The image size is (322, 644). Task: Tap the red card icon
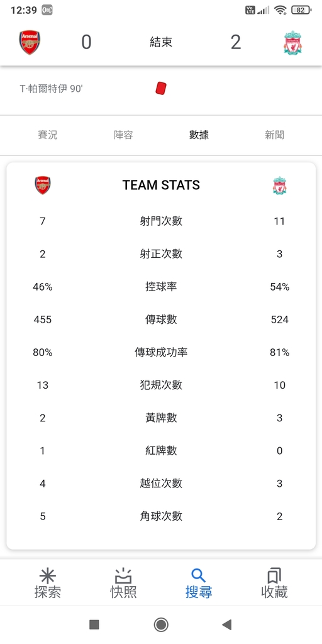click(161, 88)
